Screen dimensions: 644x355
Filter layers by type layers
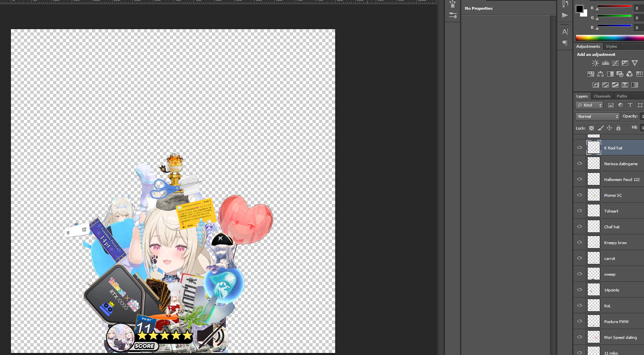point(630,105)
